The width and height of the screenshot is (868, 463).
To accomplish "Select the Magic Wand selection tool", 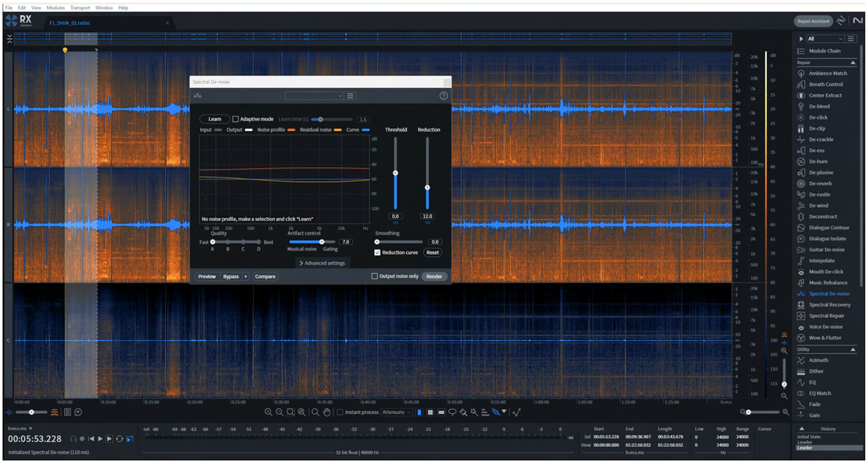I will click(474, 412).
